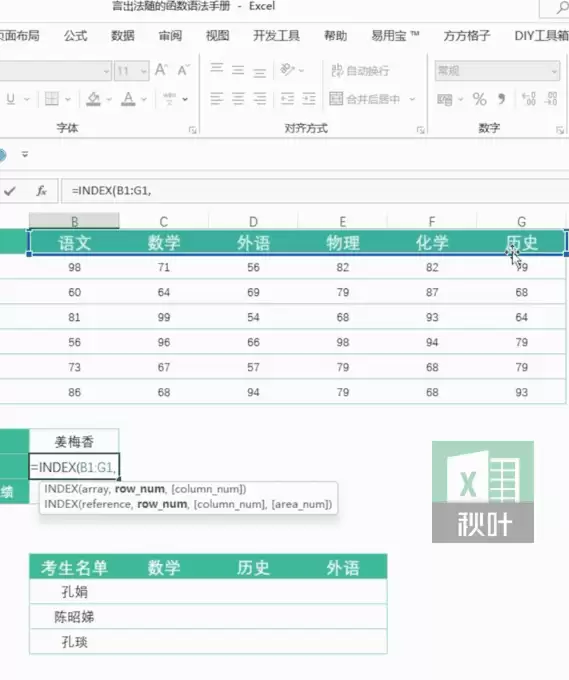Click the Increase Decimal icon

tap(529, 99)
